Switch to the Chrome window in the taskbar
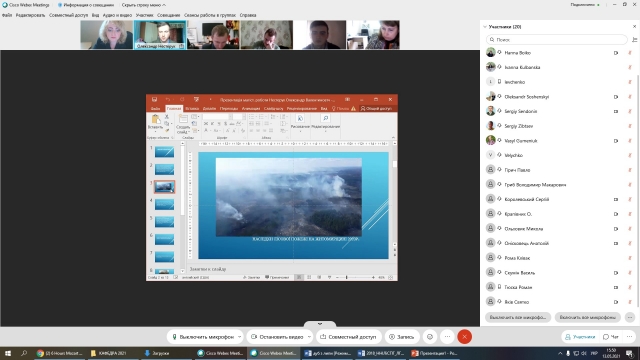 (59, 353)
